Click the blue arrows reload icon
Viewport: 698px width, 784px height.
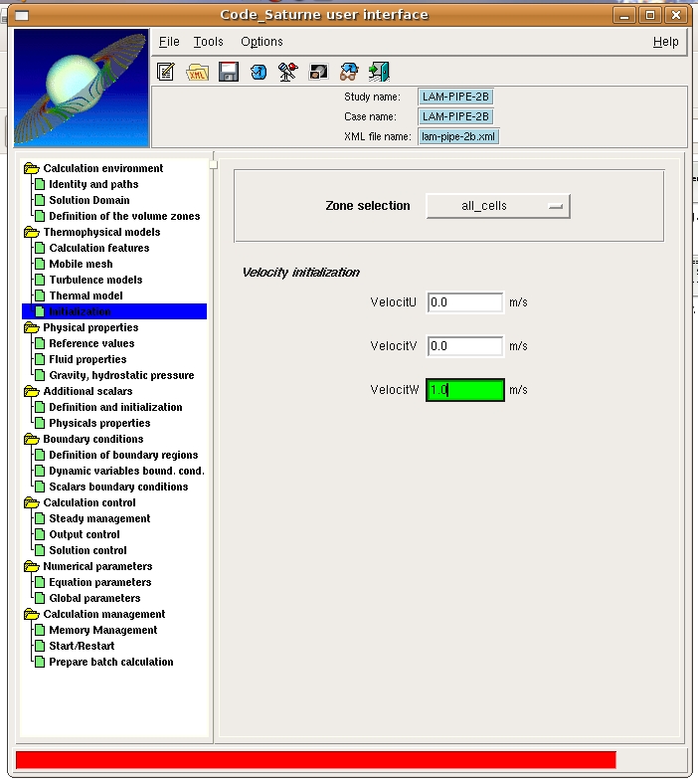pos(259,73)
